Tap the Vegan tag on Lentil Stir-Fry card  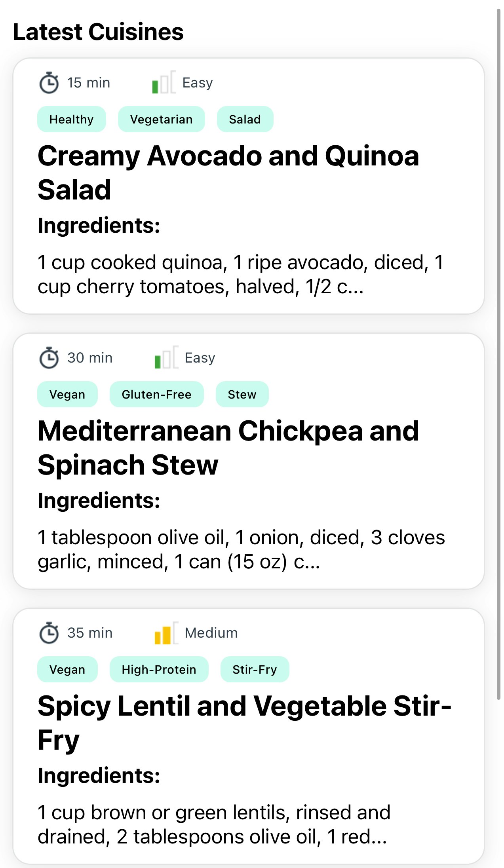pos(67,669)
